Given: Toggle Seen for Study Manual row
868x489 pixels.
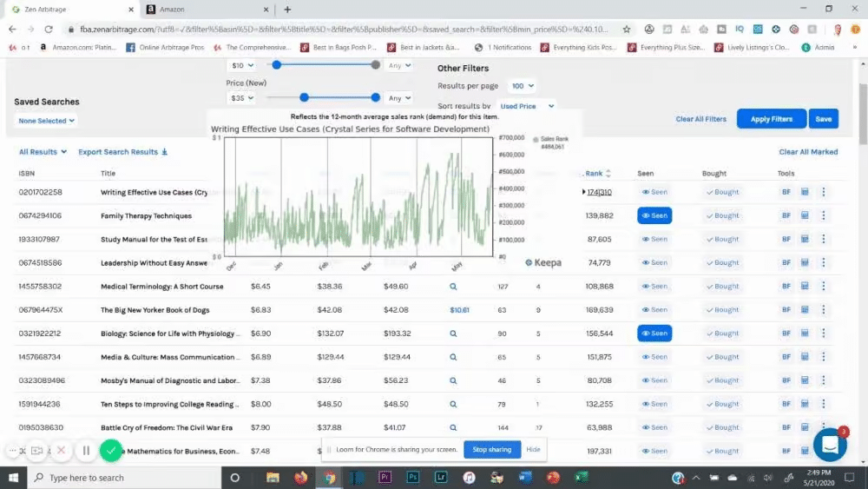Looking at the screenshot, I should coord(654,239).
